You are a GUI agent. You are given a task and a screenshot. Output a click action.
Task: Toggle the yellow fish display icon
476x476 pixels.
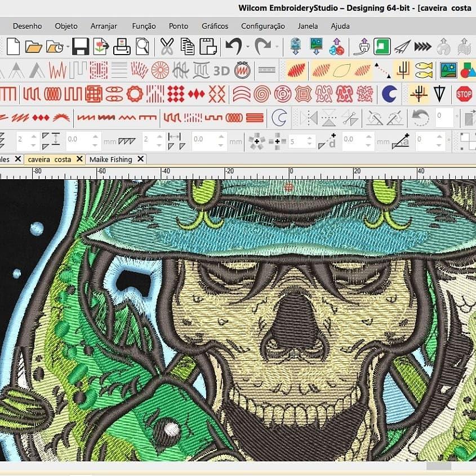(424, 70)
